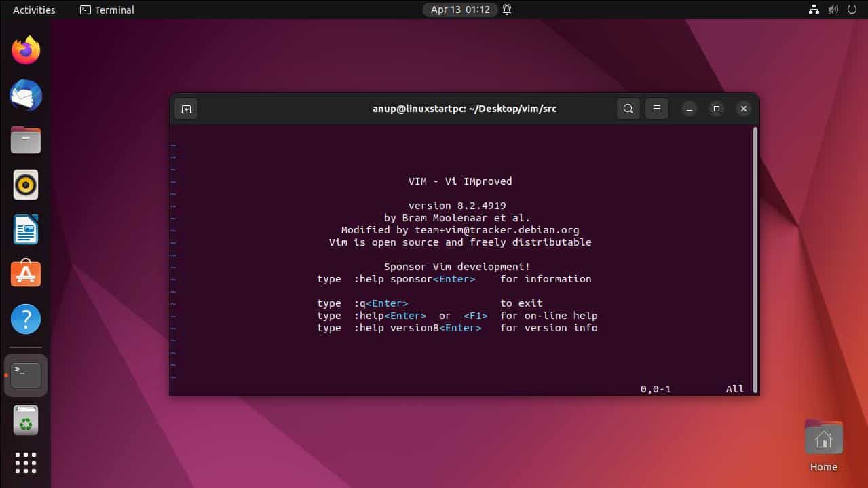Open Ubuntu Software center
The image size is (868, 488).
click(26, 274)
